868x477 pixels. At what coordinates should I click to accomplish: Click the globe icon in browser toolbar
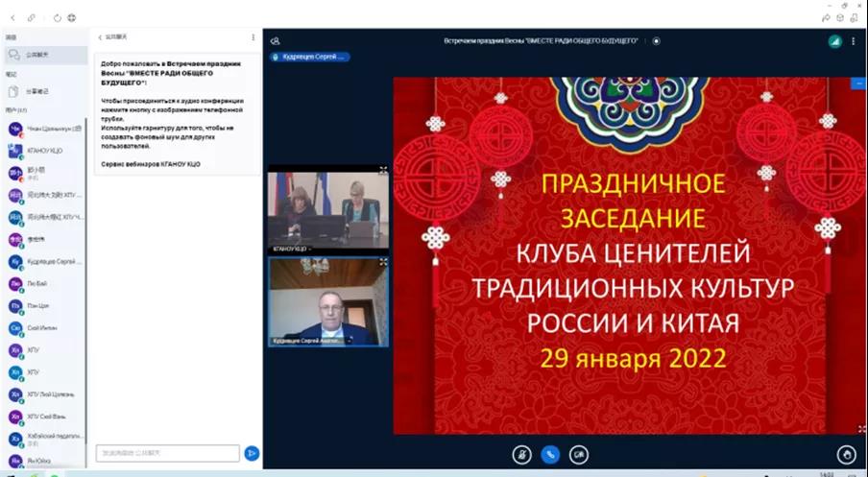tap(72, 16)
